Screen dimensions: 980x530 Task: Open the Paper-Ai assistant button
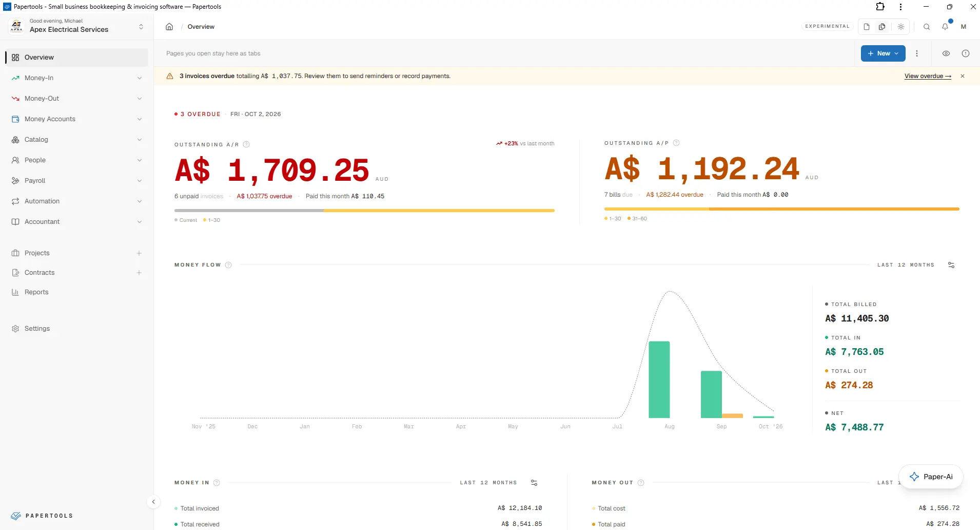(931, 477)
